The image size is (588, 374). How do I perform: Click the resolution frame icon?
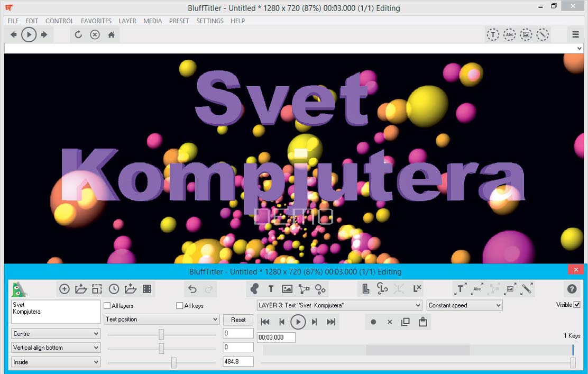[97, 289]
